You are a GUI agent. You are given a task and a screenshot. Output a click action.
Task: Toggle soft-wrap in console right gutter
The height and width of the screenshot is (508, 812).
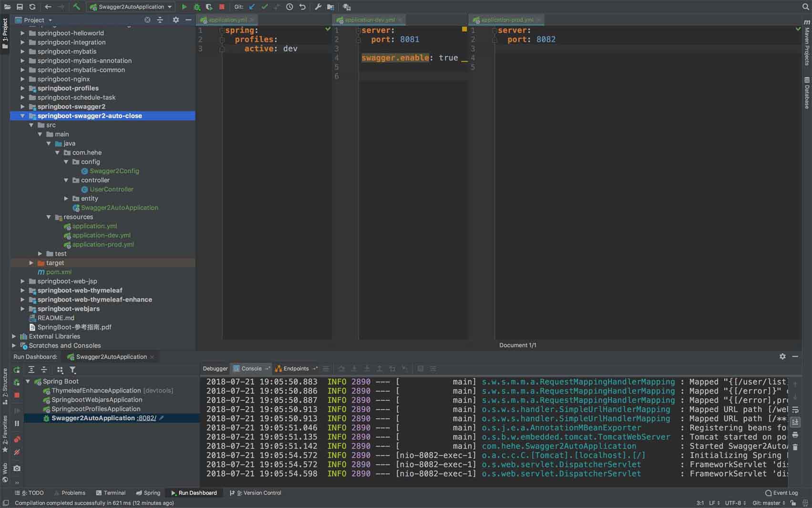click(795, 409)
